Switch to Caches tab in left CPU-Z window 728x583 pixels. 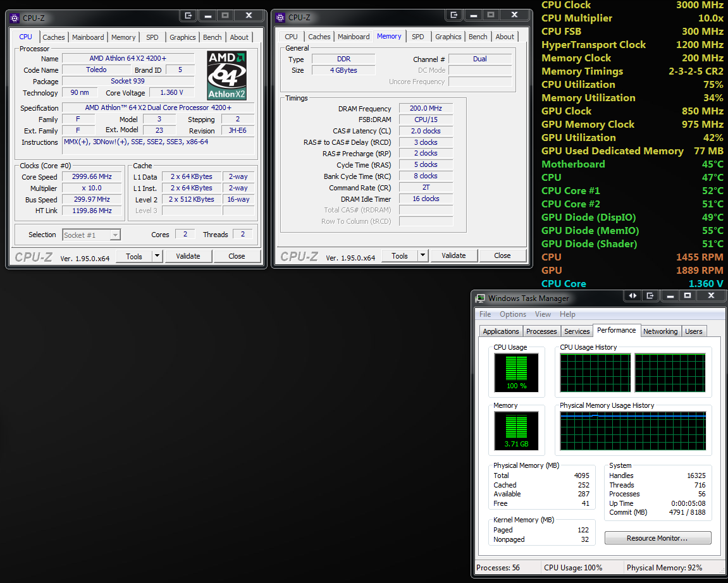[54, 37]
